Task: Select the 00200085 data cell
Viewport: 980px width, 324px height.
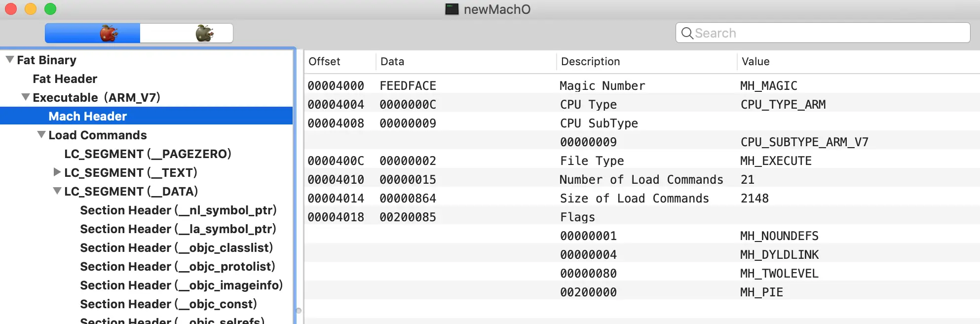Action: [x=408, y=217]
